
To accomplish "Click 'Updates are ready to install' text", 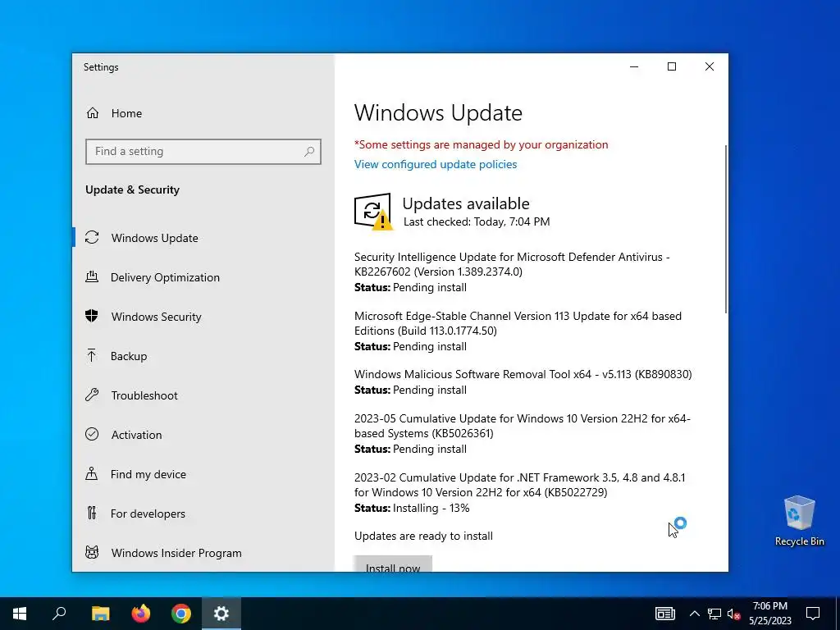I will coord(423,536).
